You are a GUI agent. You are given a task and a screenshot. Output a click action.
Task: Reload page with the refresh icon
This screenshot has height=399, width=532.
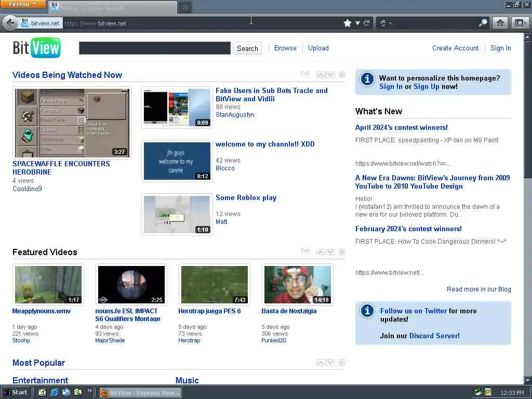(367, 23)
